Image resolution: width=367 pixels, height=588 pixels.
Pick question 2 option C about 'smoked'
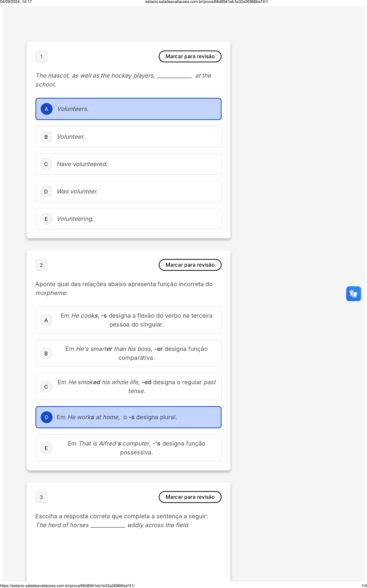coord(128,387)
